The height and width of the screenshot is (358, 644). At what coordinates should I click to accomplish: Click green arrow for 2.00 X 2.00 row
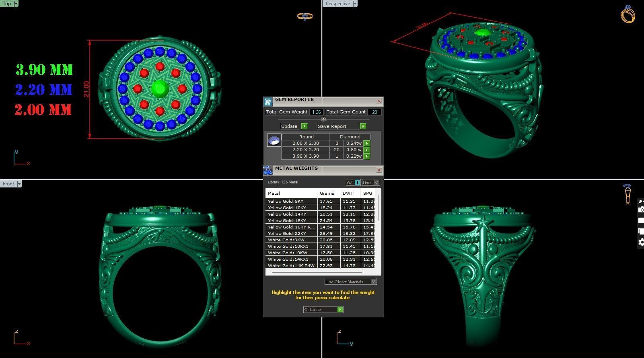[367, 143]
